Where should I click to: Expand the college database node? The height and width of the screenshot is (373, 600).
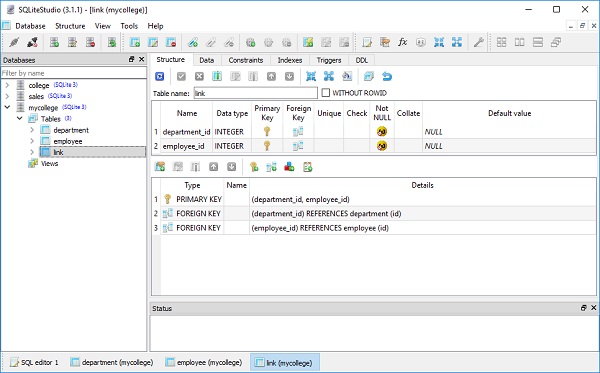click(x=7, y=85)
